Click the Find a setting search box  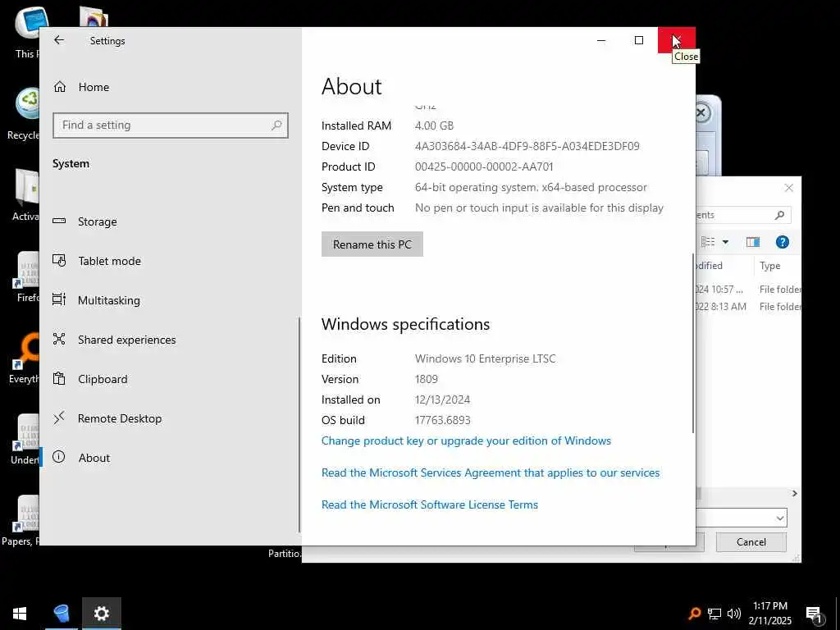pyautogui.click(x=171, y=125)
